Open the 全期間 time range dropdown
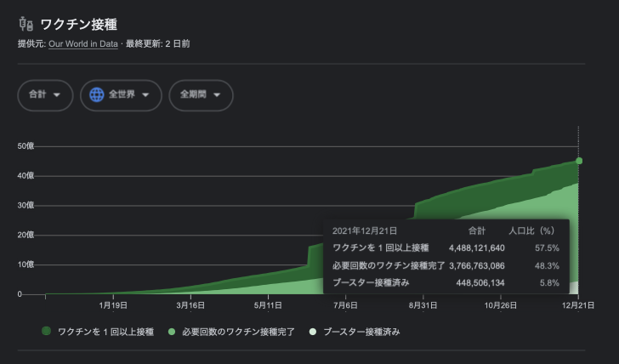The height and width of the screenshot is (364, 619). 201,95
